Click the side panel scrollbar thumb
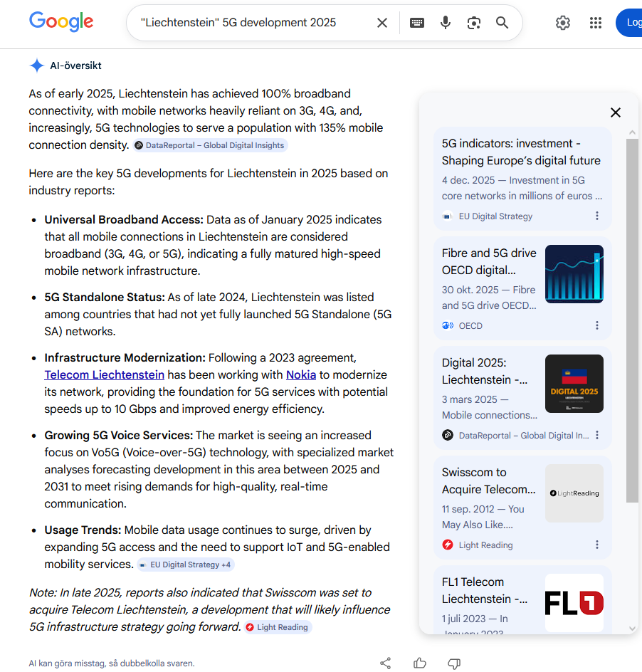The height and width of the screenshot is (672, 642). (632, 320)
